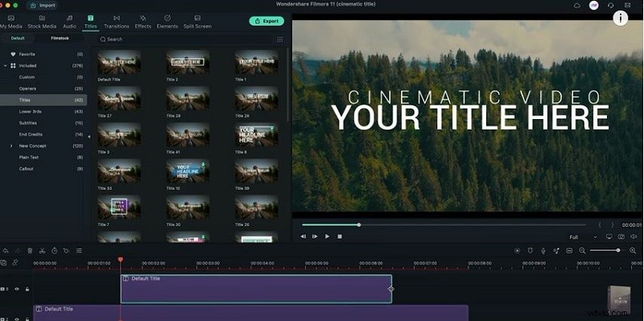Open the timeline edit list icon
Image resolution: width=644 pixels, height=321 pixels.
(x=79, y=250)
